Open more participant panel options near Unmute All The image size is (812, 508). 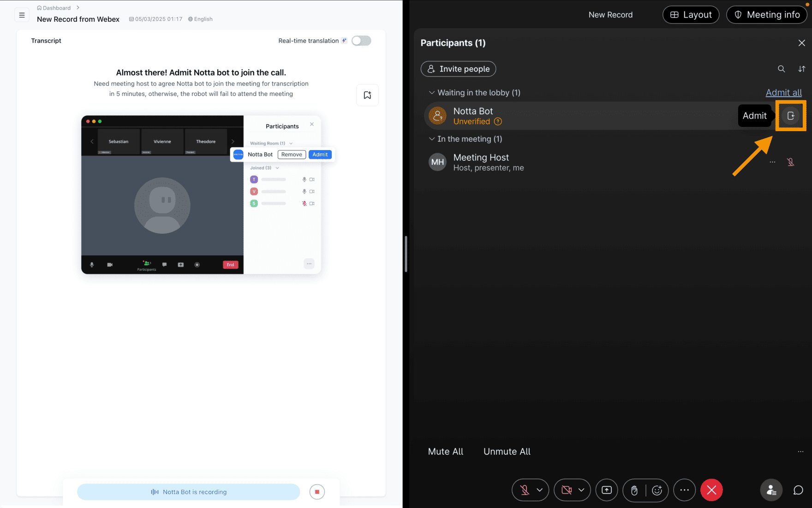click(800, 452)
